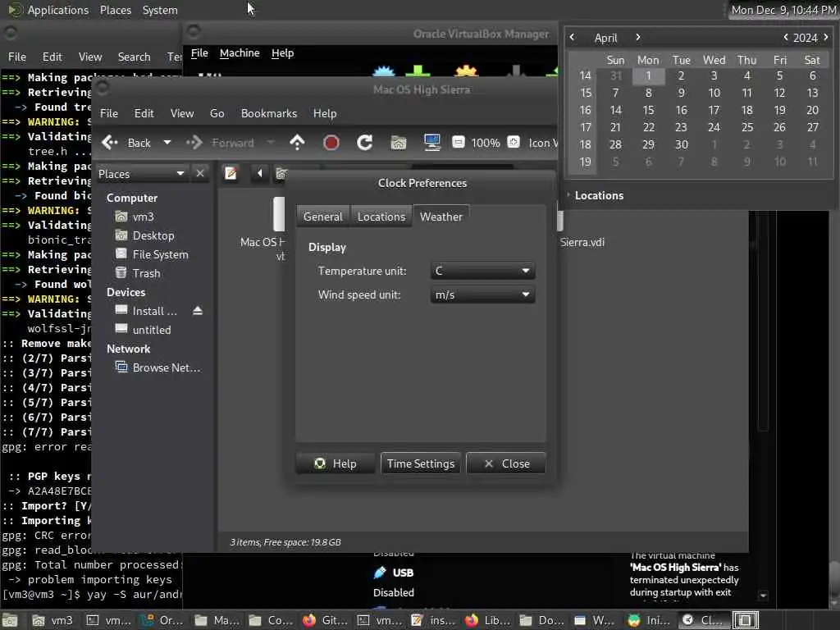Go back in the file manager toolbar
Image resolution: width=840 pixels, height=630 pixels.
126,143
